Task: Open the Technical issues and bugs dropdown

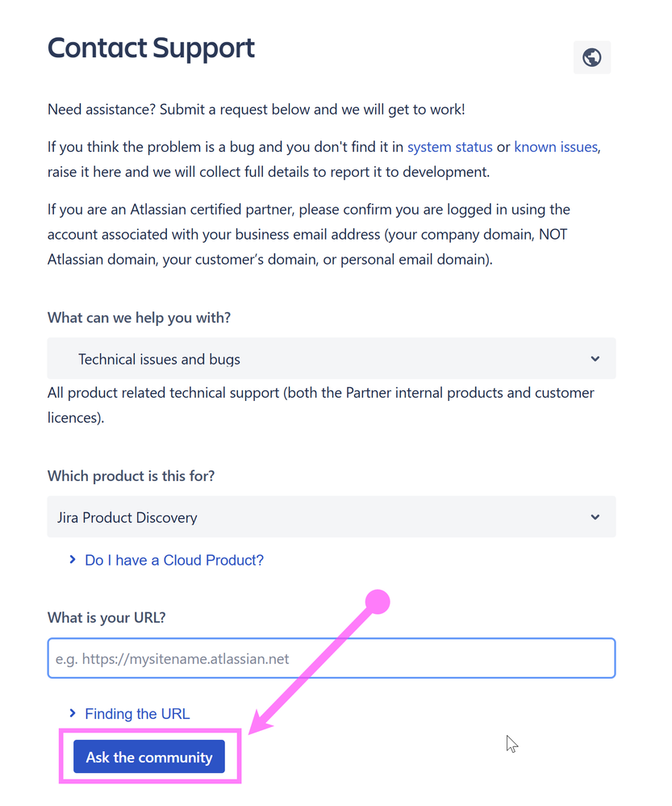Action: click(x=331, y=359)
